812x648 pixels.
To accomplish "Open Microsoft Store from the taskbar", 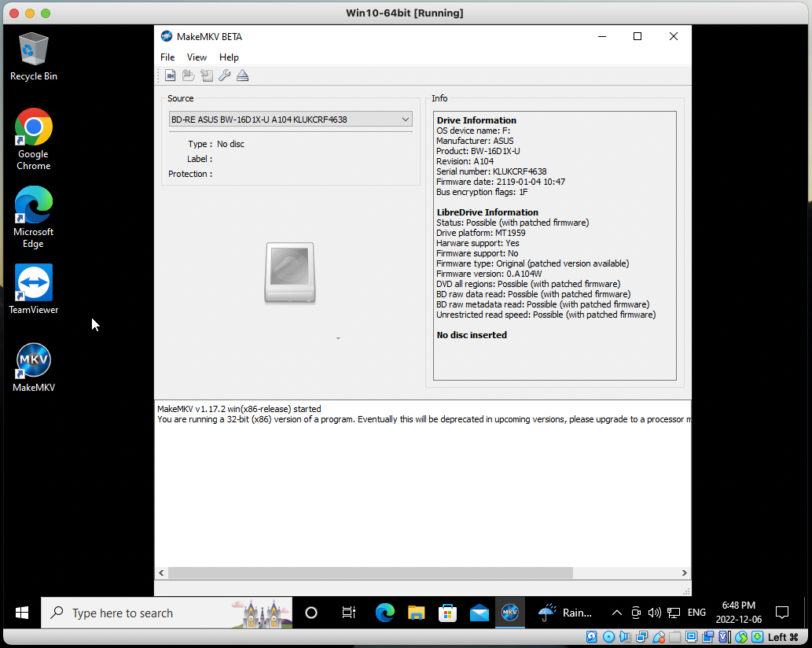I will click(x=447, y=613).
